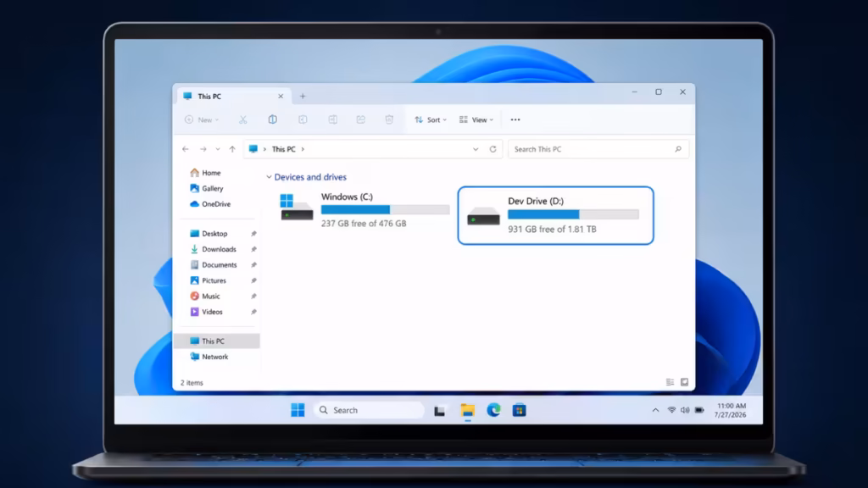Viewport: 868px width, 488px height.
Task: Click chevron before This PC in breadcrumb
Action: [264, 149]
